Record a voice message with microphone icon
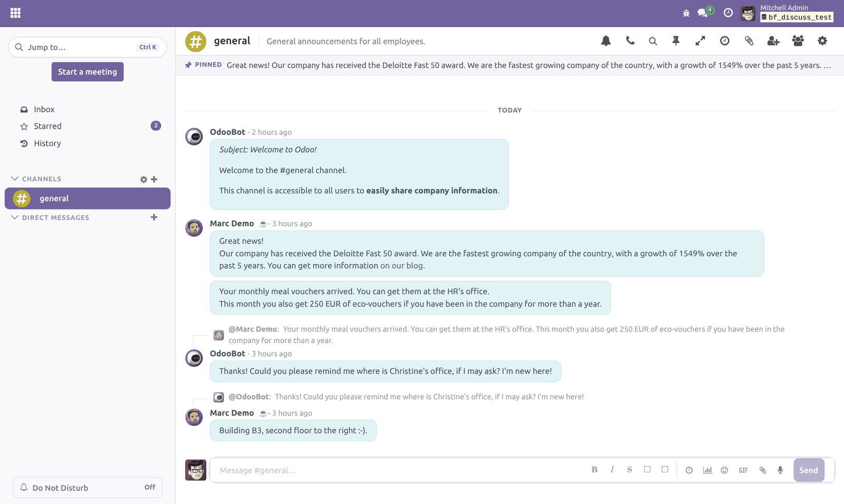This screenshot has height=504, width=844. coord(780,470)
